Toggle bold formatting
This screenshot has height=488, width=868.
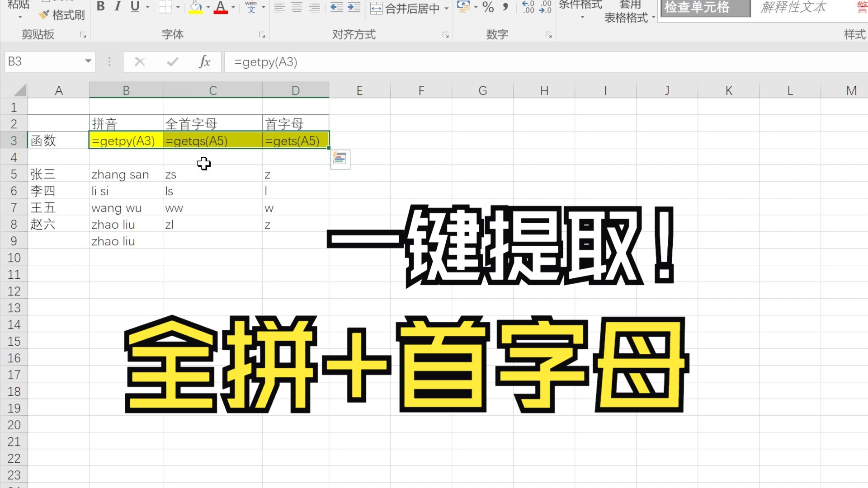[x=101, y=6]
